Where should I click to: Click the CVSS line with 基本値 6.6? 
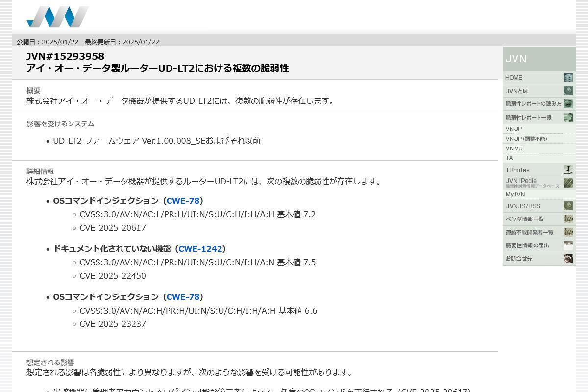pos(198,311)
